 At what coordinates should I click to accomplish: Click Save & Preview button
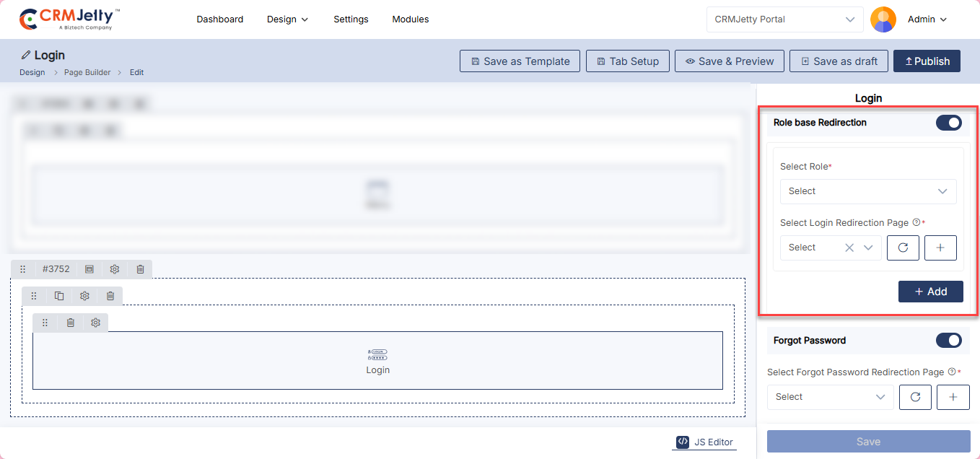click(729, 61)
